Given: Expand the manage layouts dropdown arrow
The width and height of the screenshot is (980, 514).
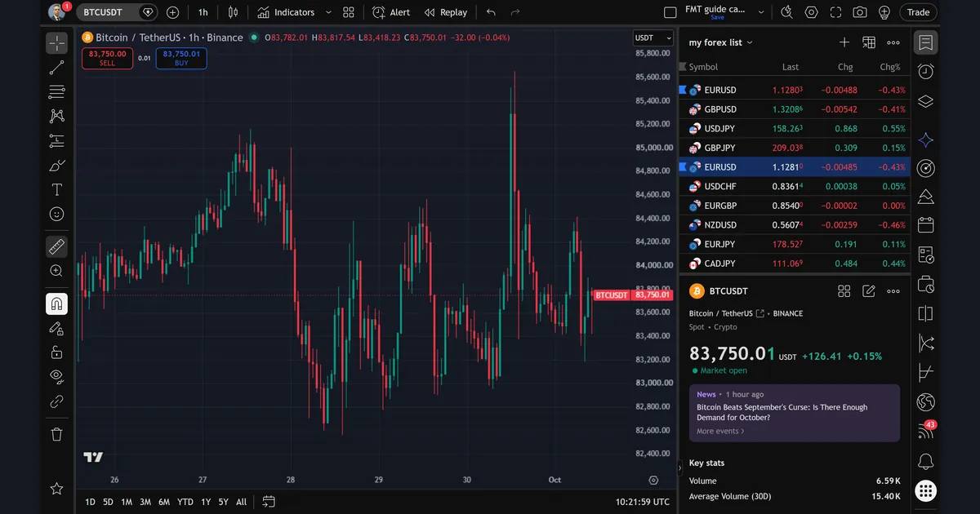Looking at the screenshot, I should (x=761, y=12).
